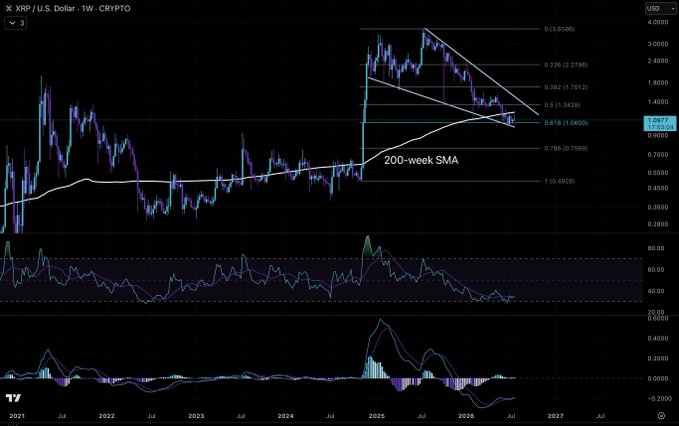This screenshot has height=426, width=679.
Task: Select the 0.5 Fibonacci level label
Action: click(562, 105)
